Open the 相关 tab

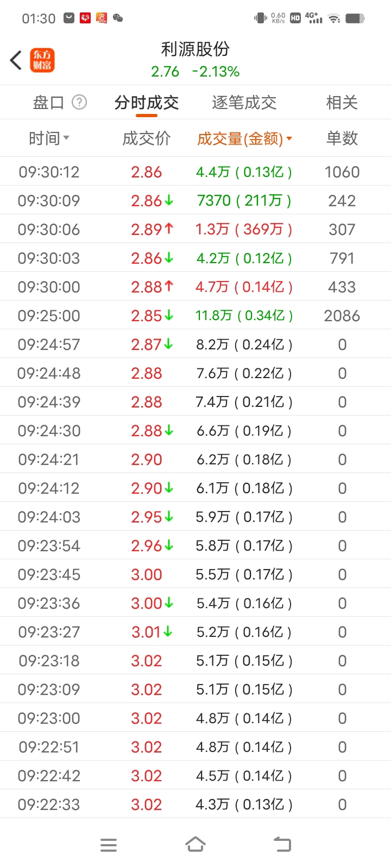click(x=342, y=103)
